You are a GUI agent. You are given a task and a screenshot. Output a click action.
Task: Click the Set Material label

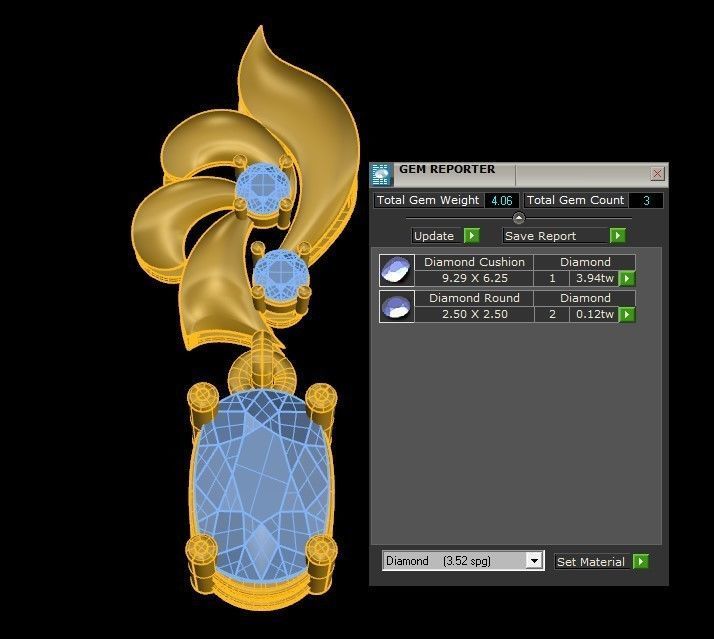tap(591, 562)
